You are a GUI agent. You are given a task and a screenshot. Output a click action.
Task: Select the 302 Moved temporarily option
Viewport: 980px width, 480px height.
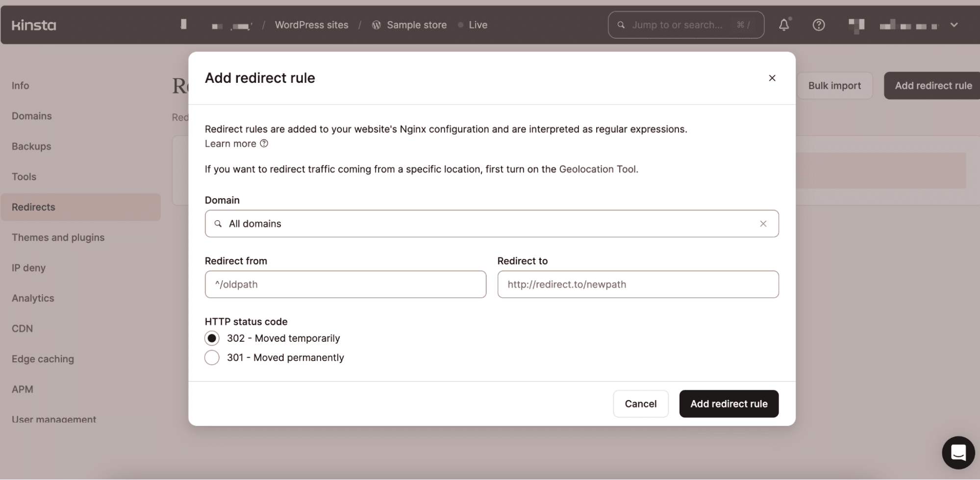pos(211,338)
